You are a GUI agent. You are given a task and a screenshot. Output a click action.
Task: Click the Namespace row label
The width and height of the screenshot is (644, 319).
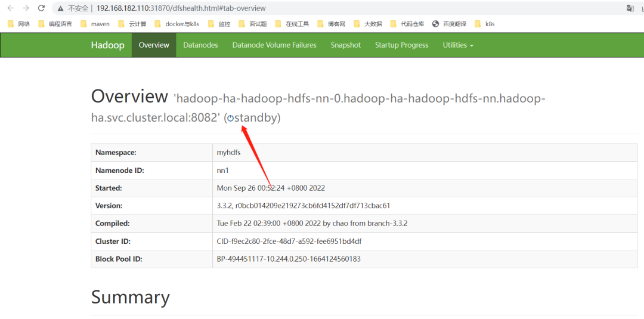pos(116,153)
